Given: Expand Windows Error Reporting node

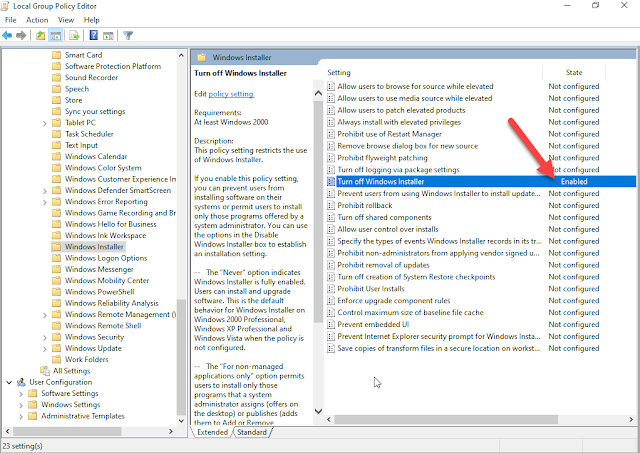Looking at the screenshot, I should [x=45, y=202].
